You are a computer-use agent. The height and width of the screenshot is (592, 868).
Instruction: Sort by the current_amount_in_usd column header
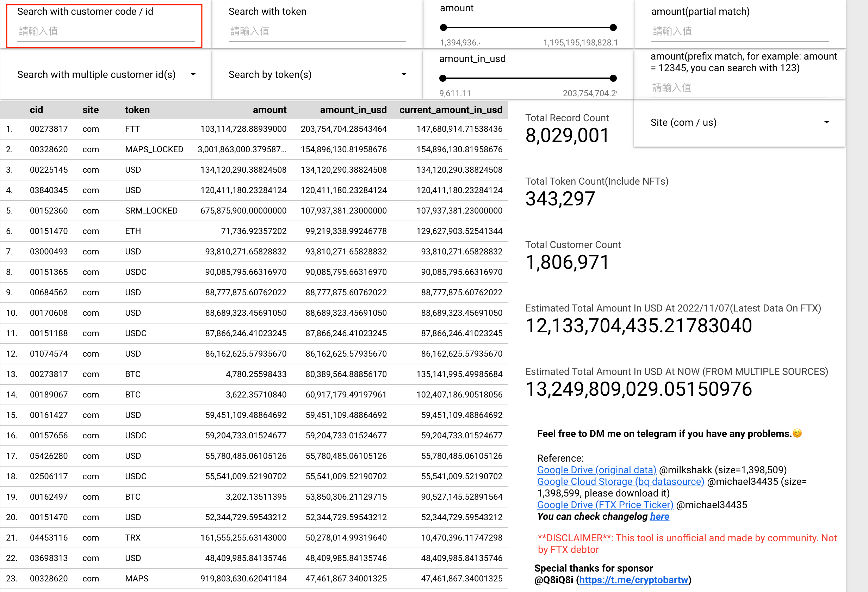click(451, 110)
